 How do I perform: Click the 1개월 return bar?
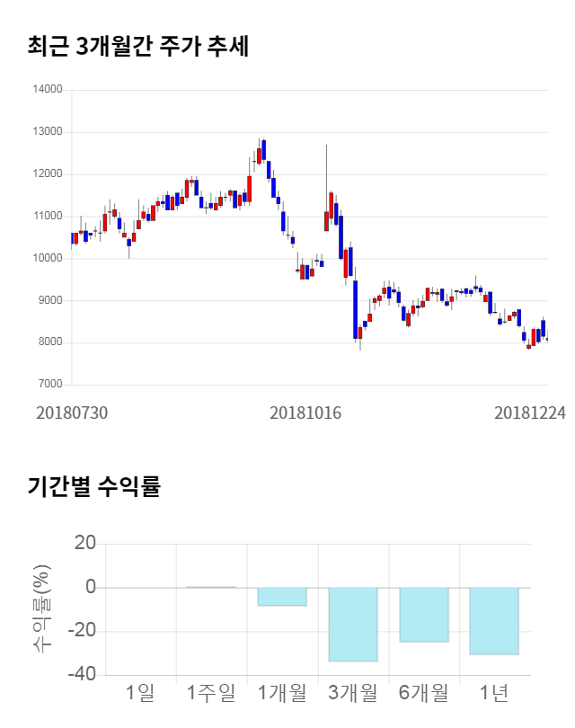(282, 597)
